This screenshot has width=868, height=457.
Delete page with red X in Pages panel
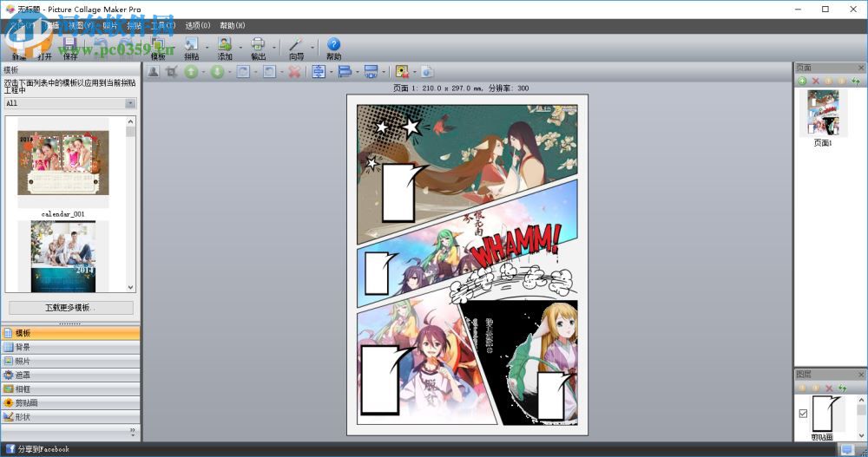tap(815, 81)
